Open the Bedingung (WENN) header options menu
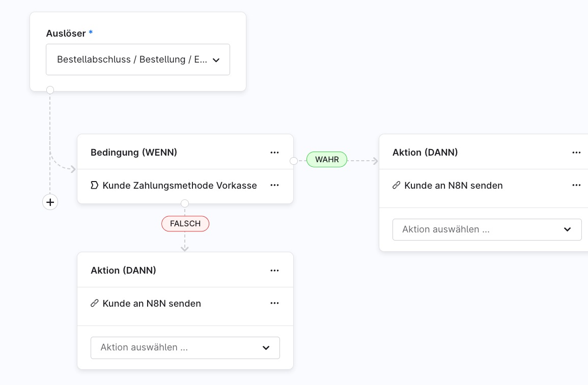Screen dimensions: 588x385 274,153
